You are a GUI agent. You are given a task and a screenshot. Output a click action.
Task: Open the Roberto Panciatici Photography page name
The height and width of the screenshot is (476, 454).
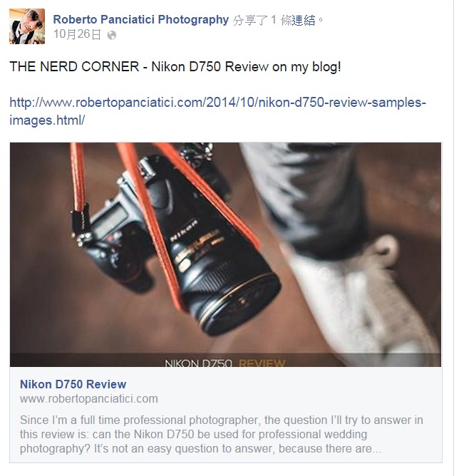141,19
